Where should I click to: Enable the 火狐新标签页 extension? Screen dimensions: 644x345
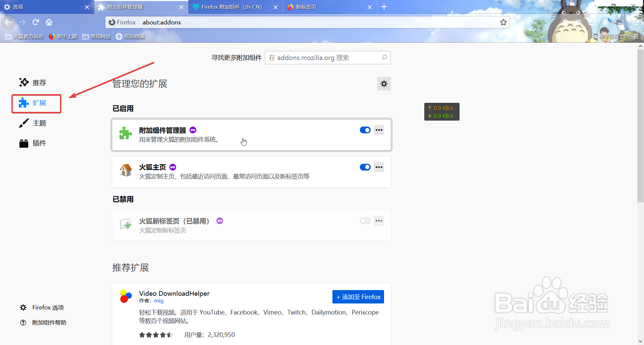(365, 221)
